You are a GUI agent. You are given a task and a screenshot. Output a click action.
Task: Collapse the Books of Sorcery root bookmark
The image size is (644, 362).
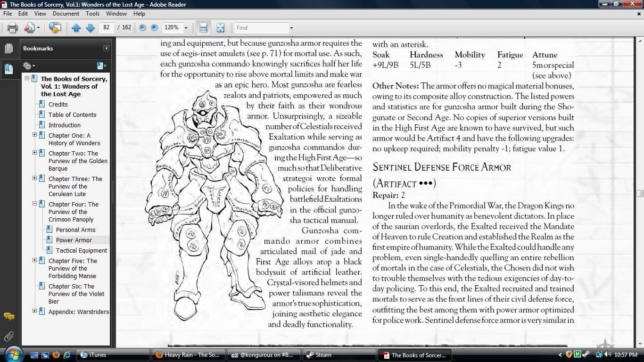(x=27, y=78)
